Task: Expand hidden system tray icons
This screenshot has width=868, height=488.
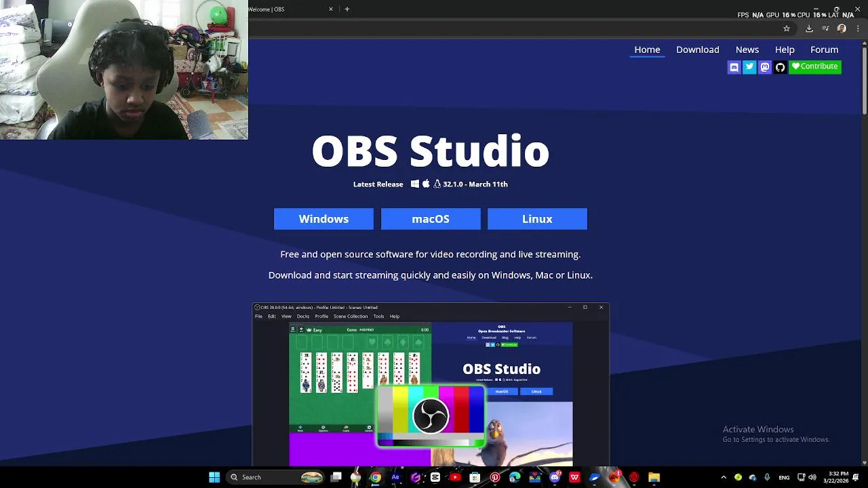Action: coord(724,477)
